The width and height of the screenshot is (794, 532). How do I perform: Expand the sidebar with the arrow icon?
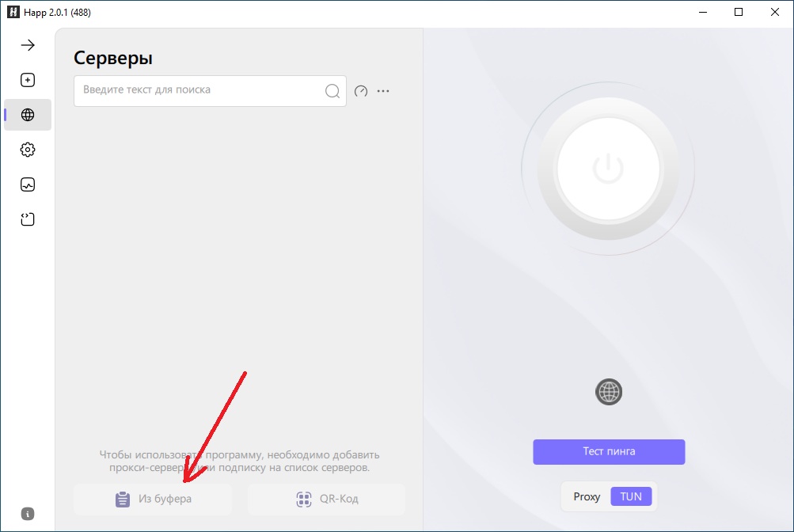point(28,45)
